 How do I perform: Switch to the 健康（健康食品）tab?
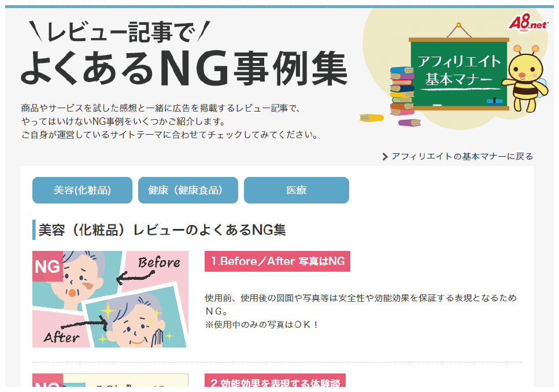pos(188,190)
